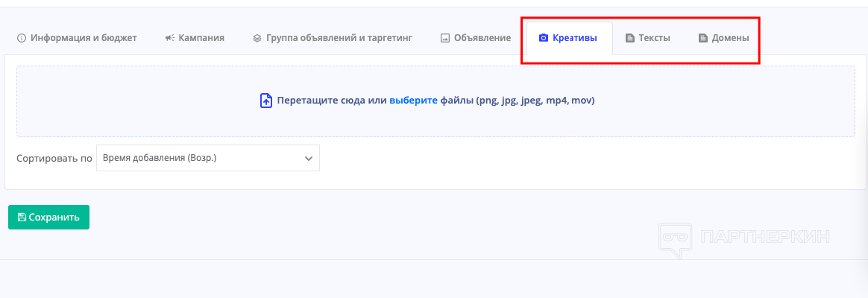
Task: Open the Информация и бюджет tab
Action: pos(84,38)
